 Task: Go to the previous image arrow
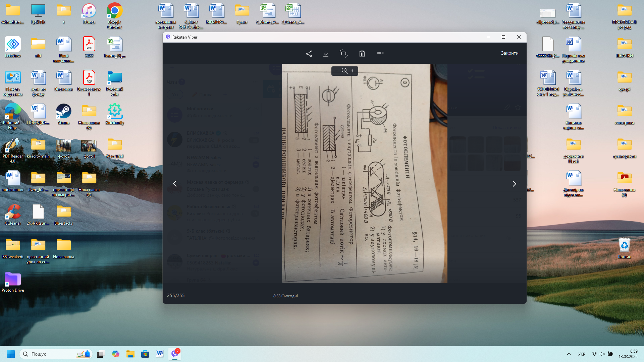175,184
